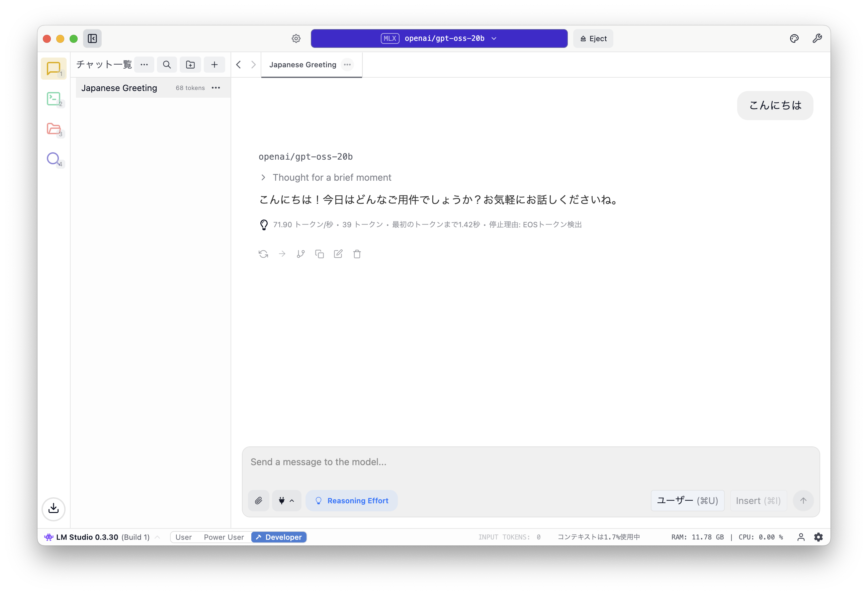Screen dimensions: 868x595
Task: Open the integrations plug dropdown
Action: pos(286,501)
